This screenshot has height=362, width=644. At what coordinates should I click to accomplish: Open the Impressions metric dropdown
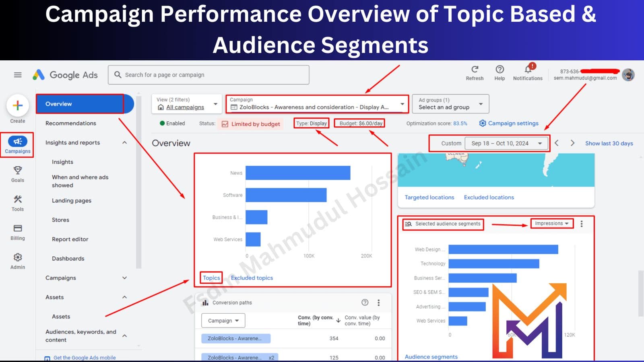tap(552, 223)
